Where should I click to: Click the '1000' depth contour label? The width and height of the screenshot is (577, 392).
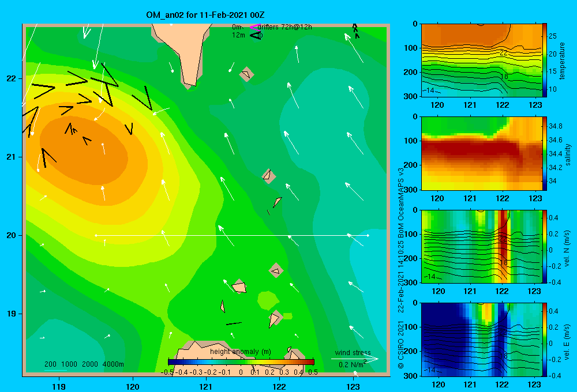pyautogui.click(x=69, y=364)
